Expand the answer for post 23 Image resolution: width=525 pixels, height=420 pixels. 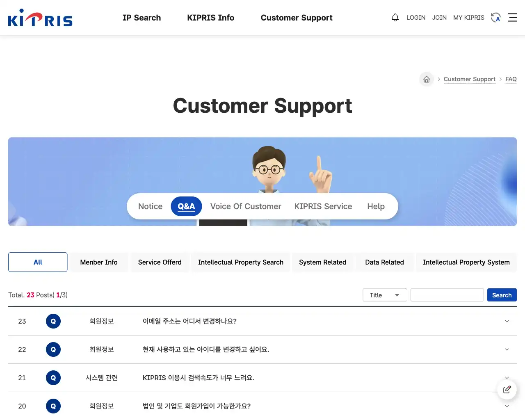point(507,321)
